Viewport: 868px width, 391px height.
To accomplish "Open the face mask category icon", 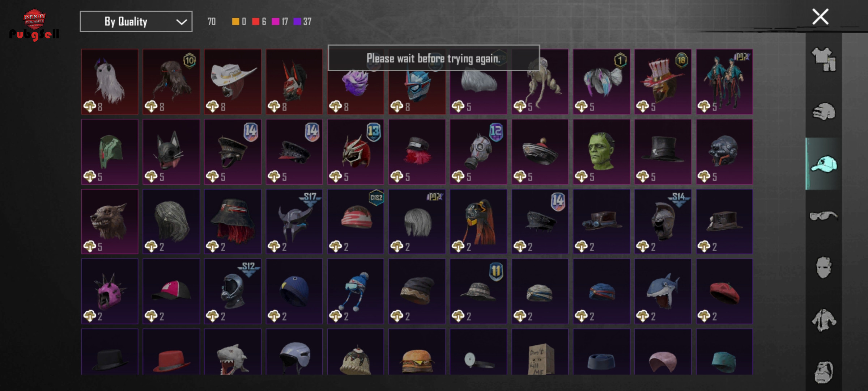I will point(824,268).
